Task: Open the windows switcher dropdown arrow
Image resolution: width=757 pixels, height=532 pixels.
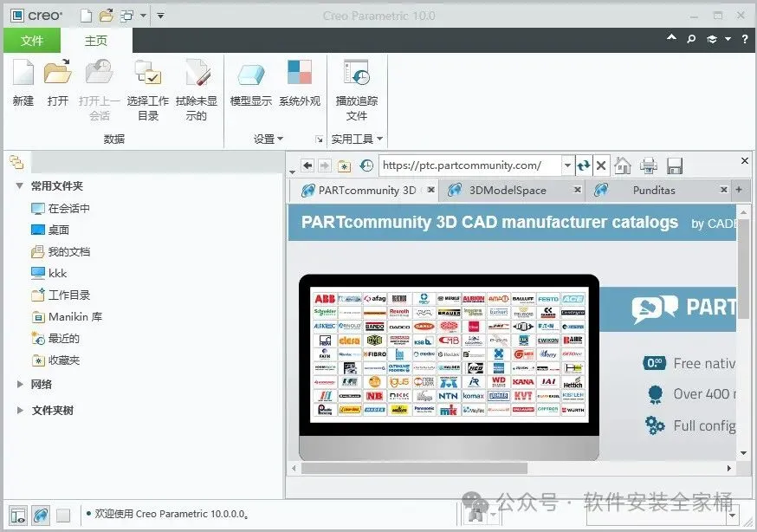Action: coord(144,16)
